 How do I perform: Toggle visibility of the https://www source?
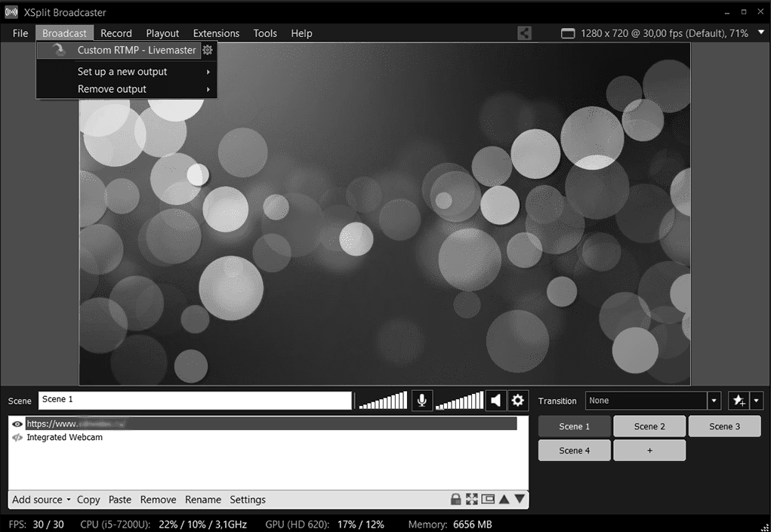17,424
